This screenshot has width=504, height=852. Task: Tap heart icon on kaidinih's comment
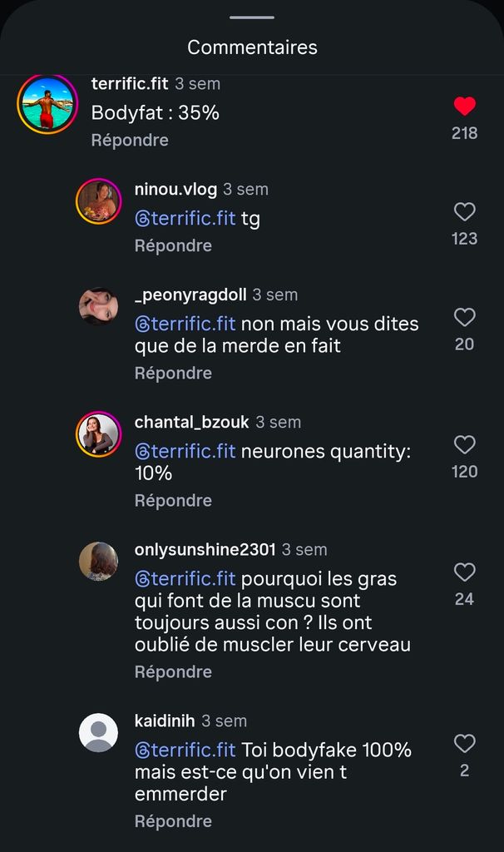[464, 743]
